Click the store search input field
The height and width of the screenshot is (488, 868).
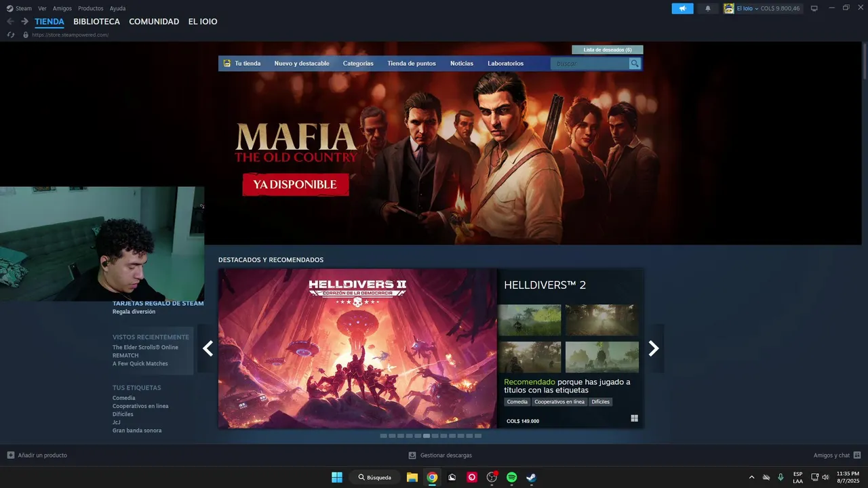[589, 63]
